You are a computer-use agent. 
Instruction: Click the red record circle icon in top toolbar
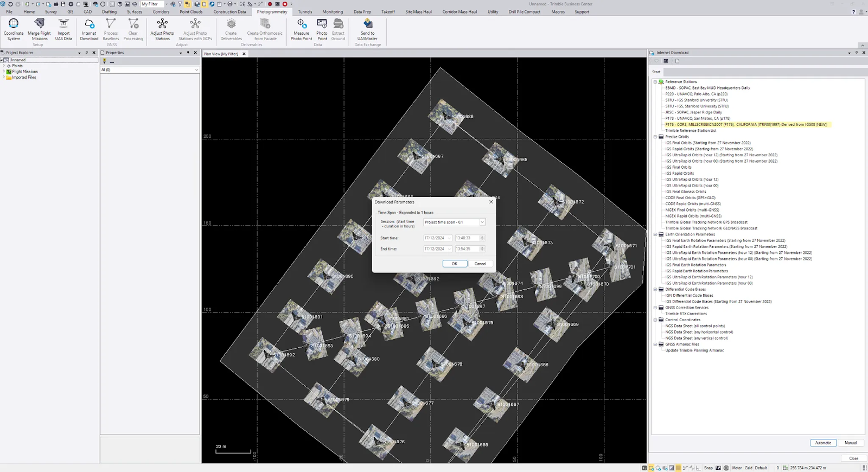tap(270, 4)
